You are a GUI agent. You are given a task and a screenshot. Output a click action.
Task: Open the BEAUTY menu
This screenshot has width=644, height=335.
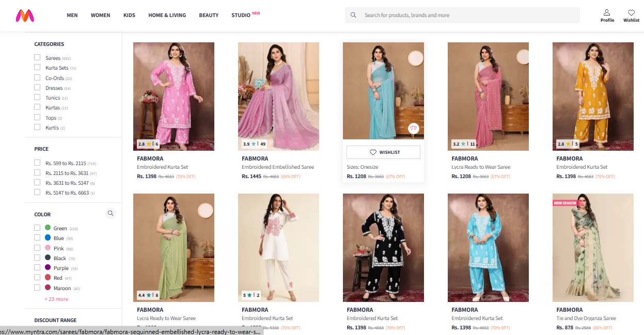209,15
